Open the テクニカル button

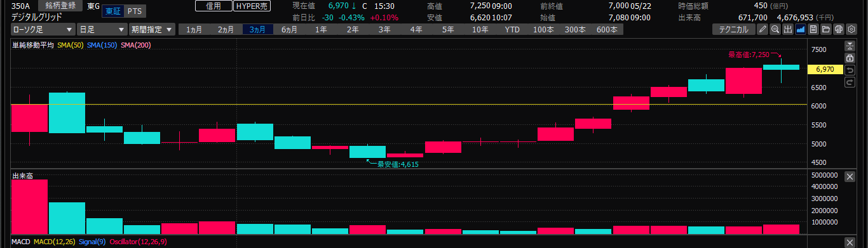[733, 29]
